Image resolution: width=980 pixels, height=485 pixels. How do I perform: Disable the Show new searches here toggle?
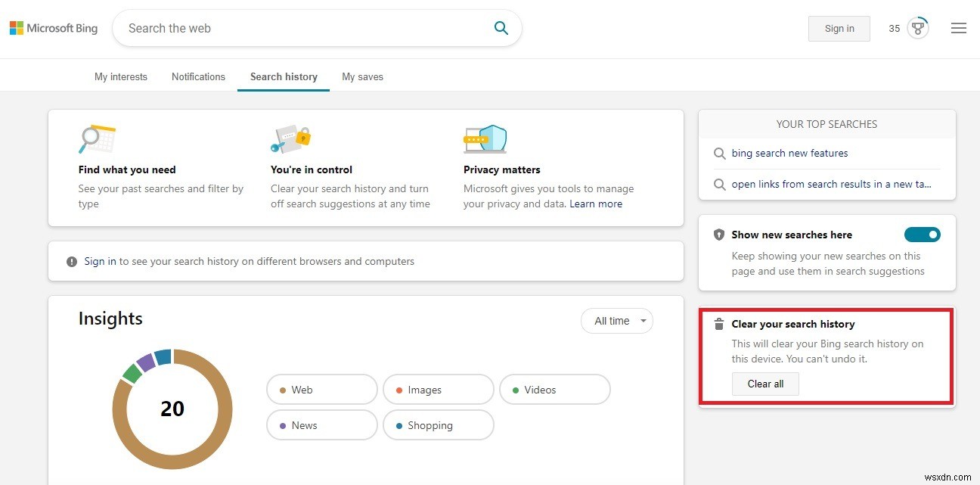tap(922, 235)
